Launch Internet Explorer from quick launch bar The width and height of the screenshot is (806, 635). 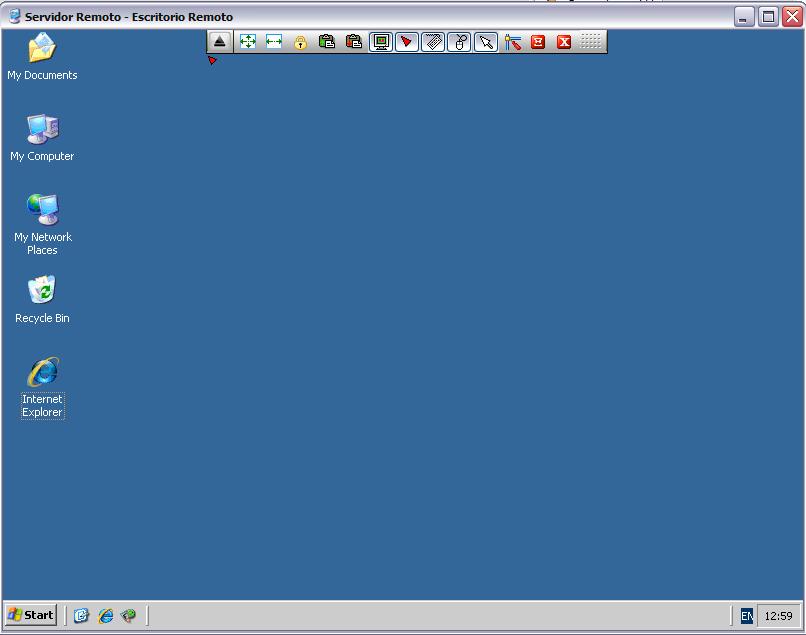click(x=105, y=615)
